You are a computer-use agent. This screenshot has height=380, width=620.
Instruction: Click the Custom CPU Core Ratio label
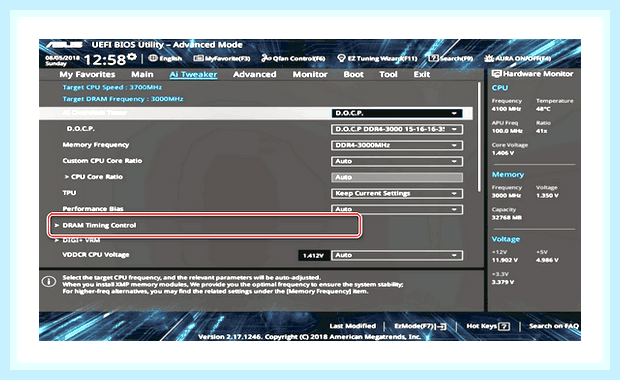pos(102,161)
